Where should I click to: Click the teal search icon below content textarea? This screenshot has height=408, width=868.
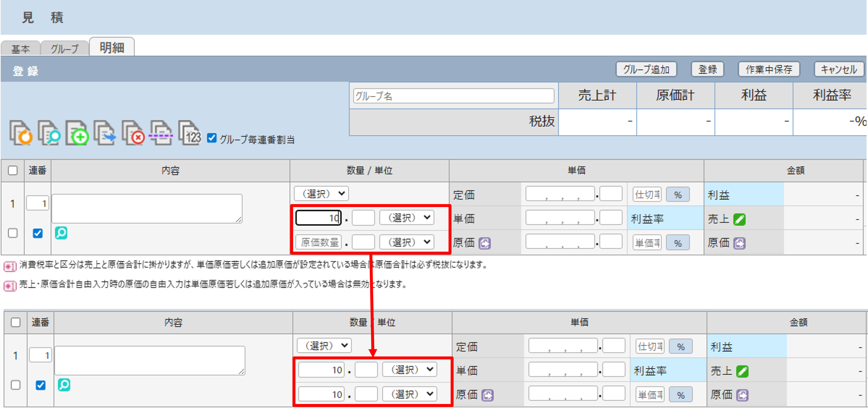[x=61, y=233]
